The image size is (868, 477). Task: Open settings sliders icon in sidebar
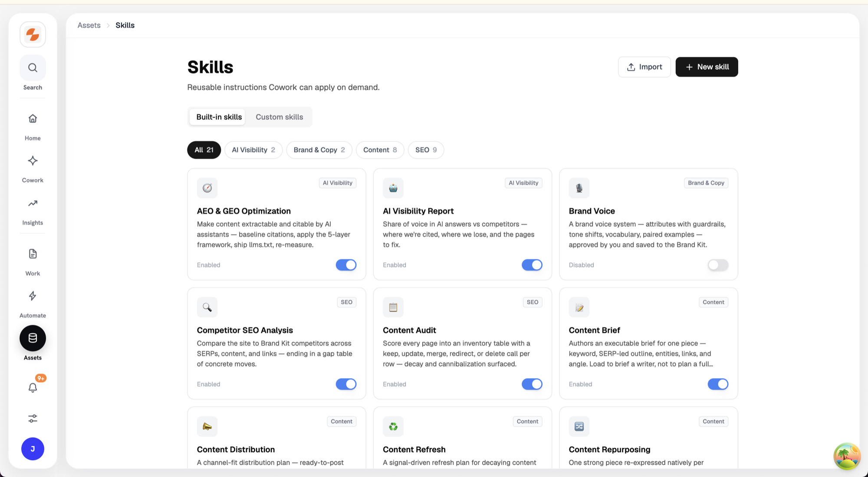pos(33,418)
